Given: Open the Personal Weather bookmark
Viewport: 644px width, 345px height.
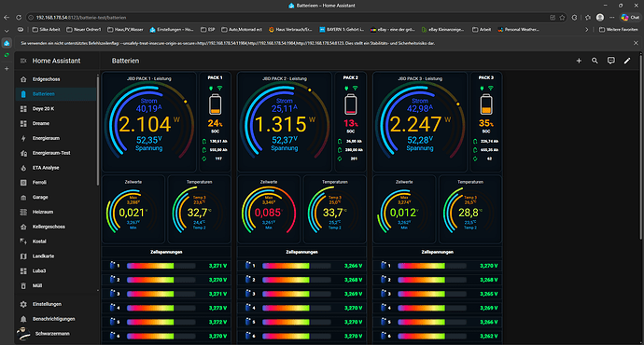Looking at the screenshot, I should [519, 30].
